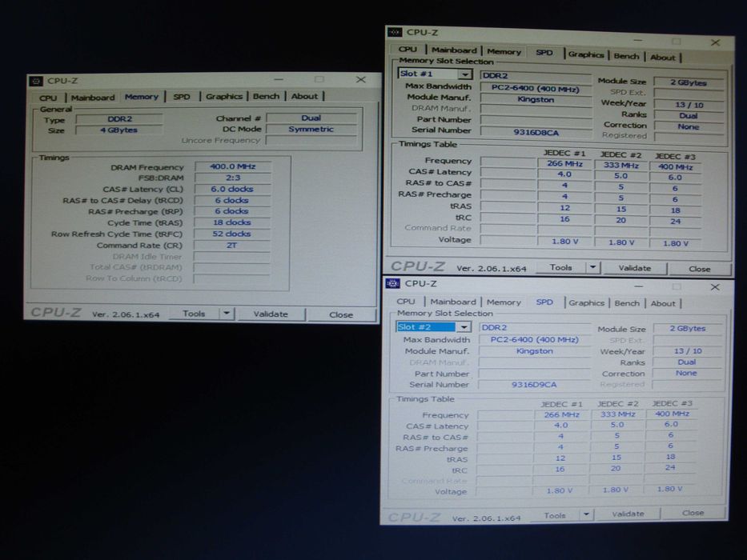Click Close button in the Slot #1 window

[699, 269]
